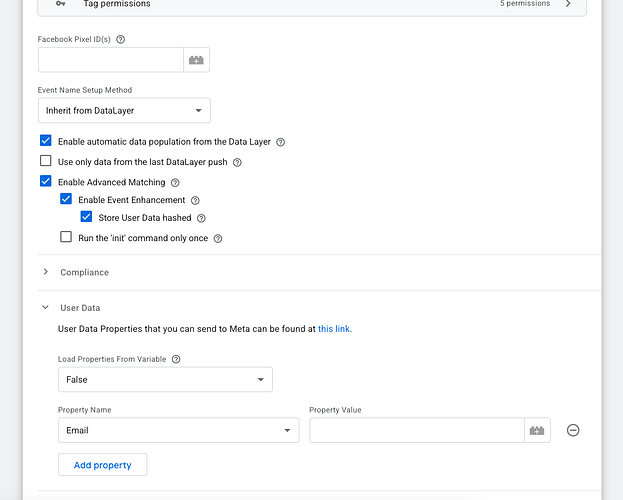Screen dimensions: 623x500
Task: Click variable picker icon beside Property Value field
Action: click(x=537, y=430)
